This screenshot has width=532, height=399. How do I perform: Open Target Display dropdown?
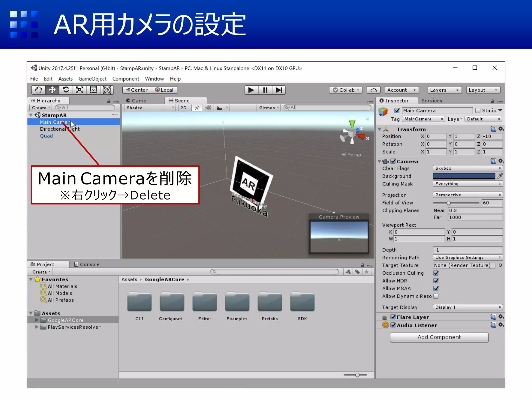pyautogui.click(x=468, y=307)
